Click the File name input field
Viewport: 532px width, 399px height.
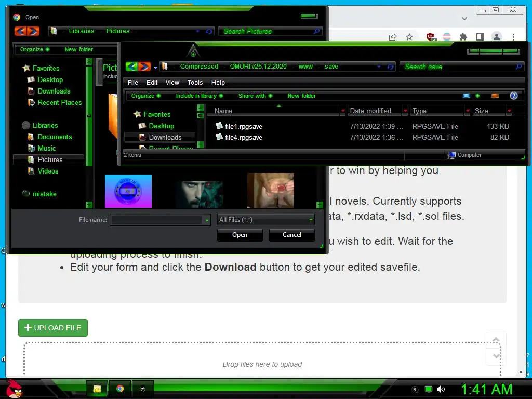(x=156, y=220)
